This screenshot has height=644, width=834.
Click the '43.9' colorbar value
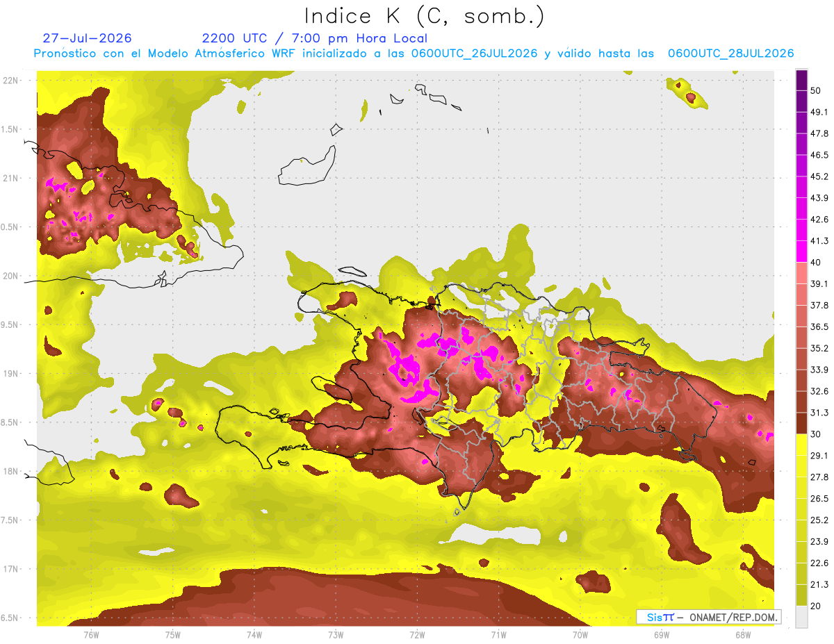819,198
